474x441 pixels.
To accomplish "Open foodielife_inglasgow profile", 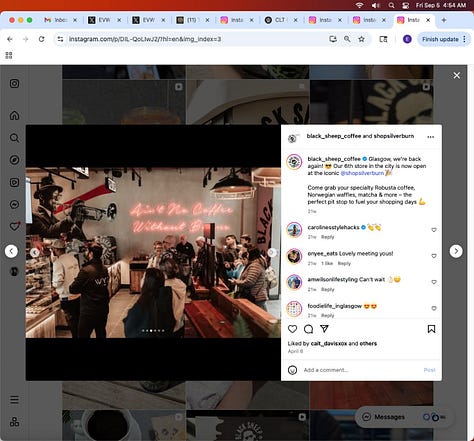I will [x=334, y=306].
